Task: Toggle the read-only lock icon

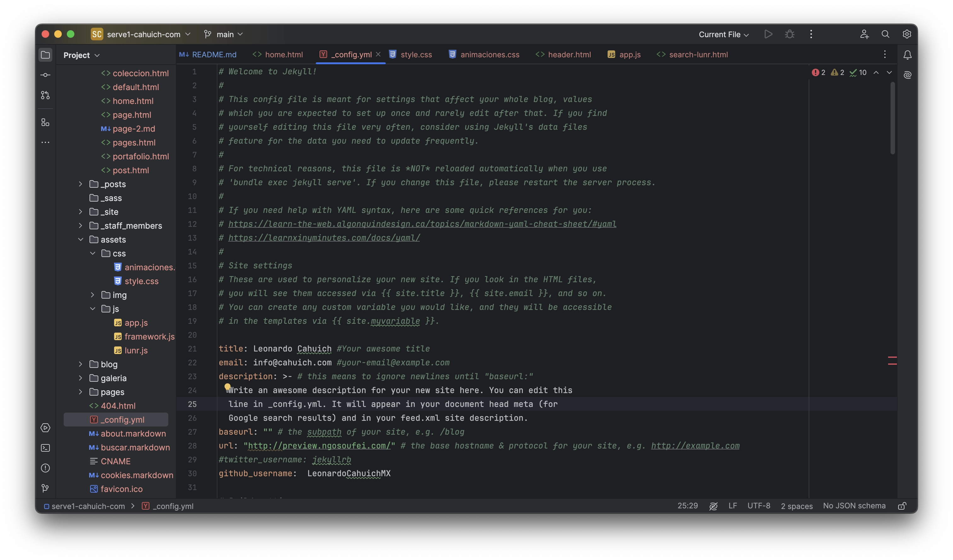Action: [902, 506]
